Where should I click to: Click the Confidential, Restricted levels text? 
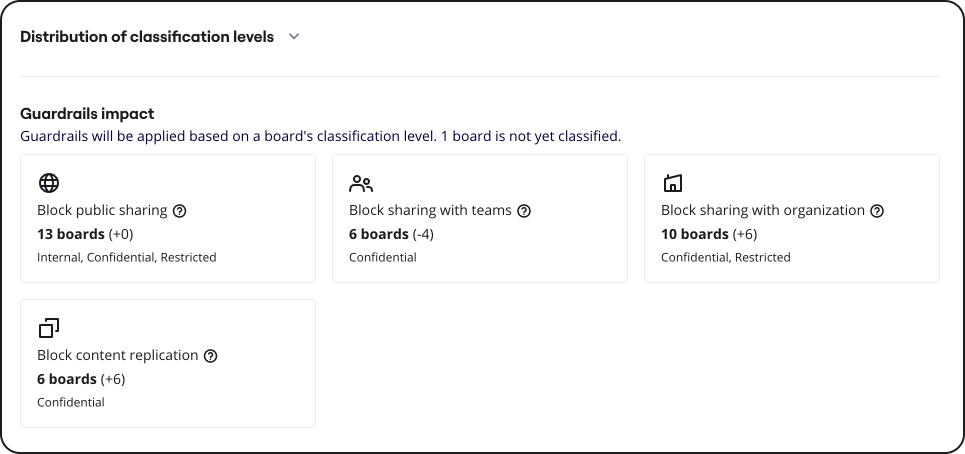click(725, 257)
